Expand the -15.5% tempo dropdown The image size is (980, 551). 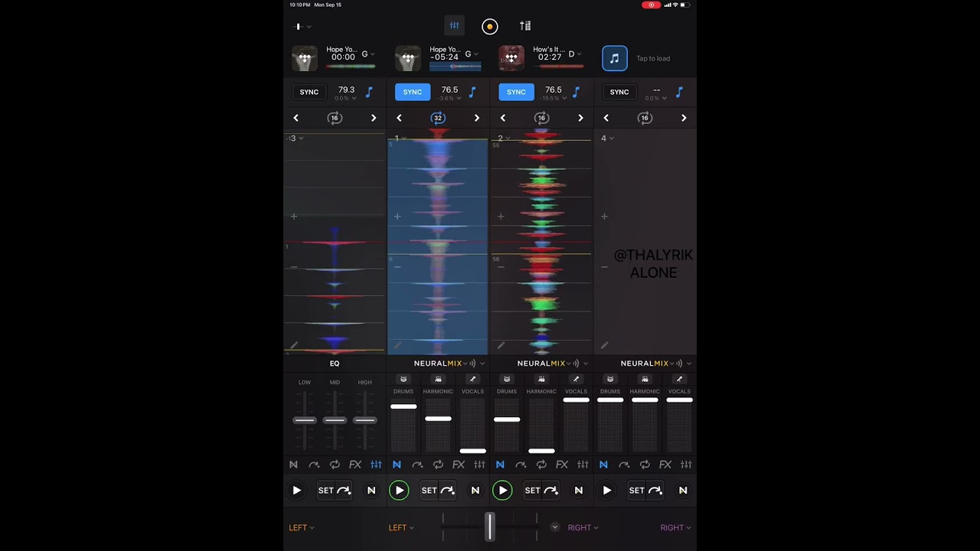pos(553,99)
